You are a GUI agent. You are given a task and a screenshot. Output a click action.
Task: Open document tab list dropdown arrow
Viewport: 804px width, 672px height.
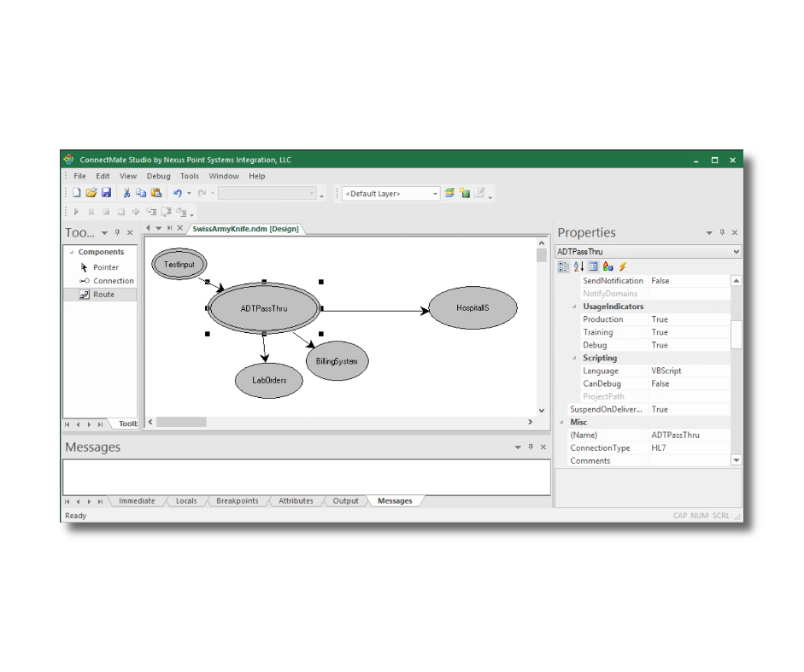pos(158,228)
